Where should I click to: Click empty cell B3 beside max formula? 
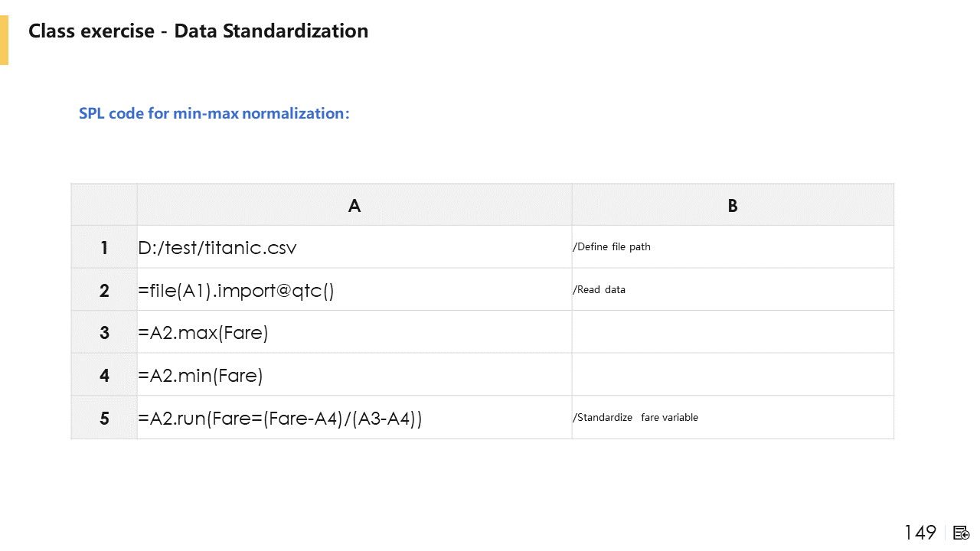[x=732, y=332]
